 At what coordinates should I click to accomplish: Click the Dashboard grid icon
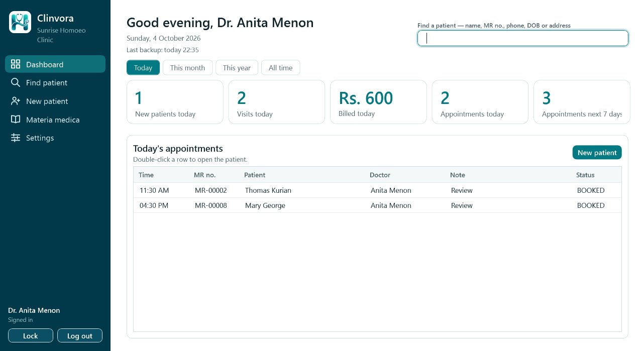pos(16,64)
